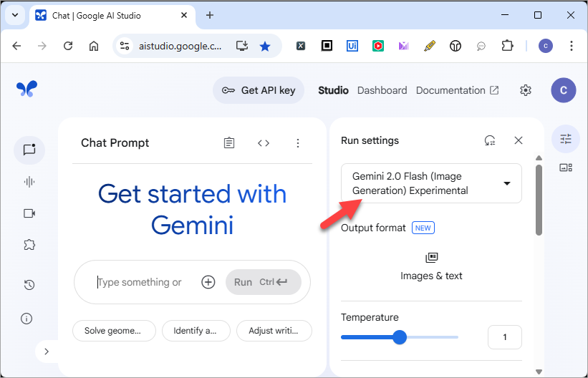Click the purple C account avatar in the page header

[x=563, y=90]
